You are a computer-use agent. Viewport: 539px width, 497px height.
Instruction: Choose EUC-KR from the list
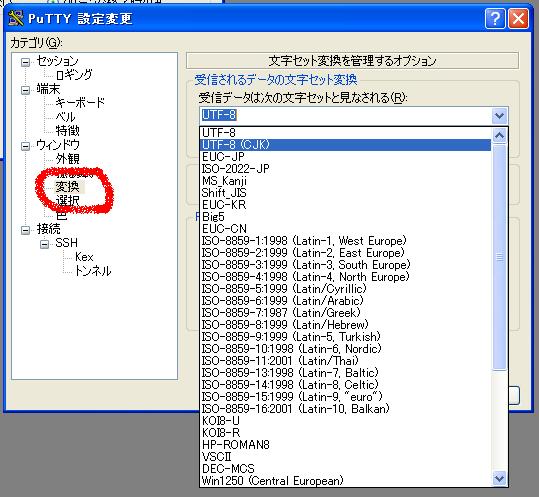coord(345,205)
